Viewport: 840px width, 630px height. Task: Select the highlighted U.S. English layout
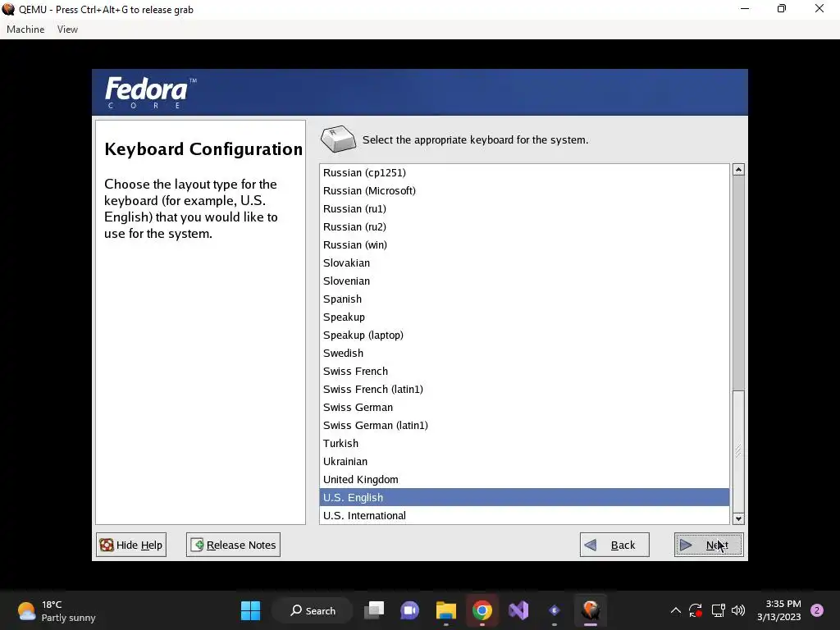(x=524, y=497)
